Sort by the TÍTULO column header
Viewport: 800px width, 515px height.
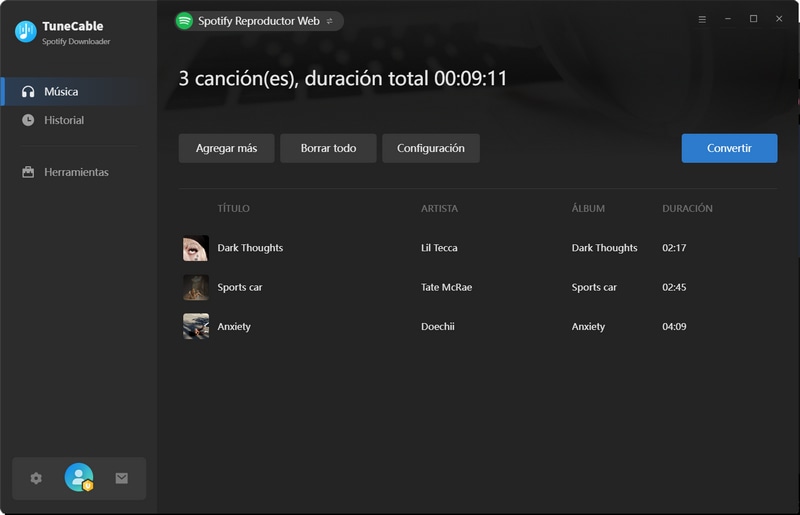233,208
